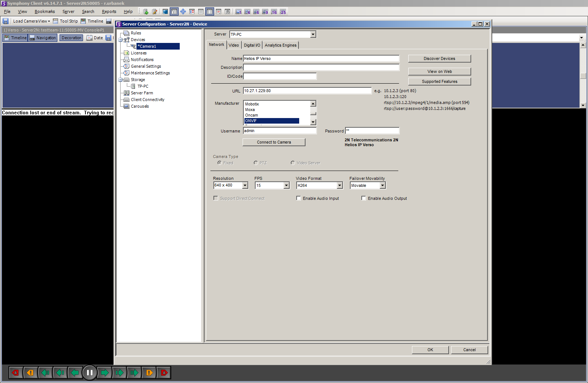Open the Reports menu
The width and height of the screenshot is (588, 383).
(109, 11)
